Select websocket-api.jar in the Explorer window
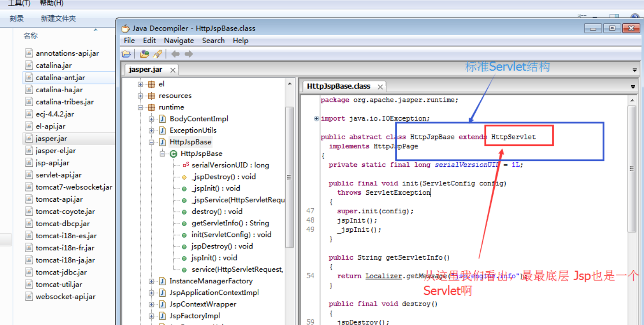644x325 pixels. click(x=65, y=297)
